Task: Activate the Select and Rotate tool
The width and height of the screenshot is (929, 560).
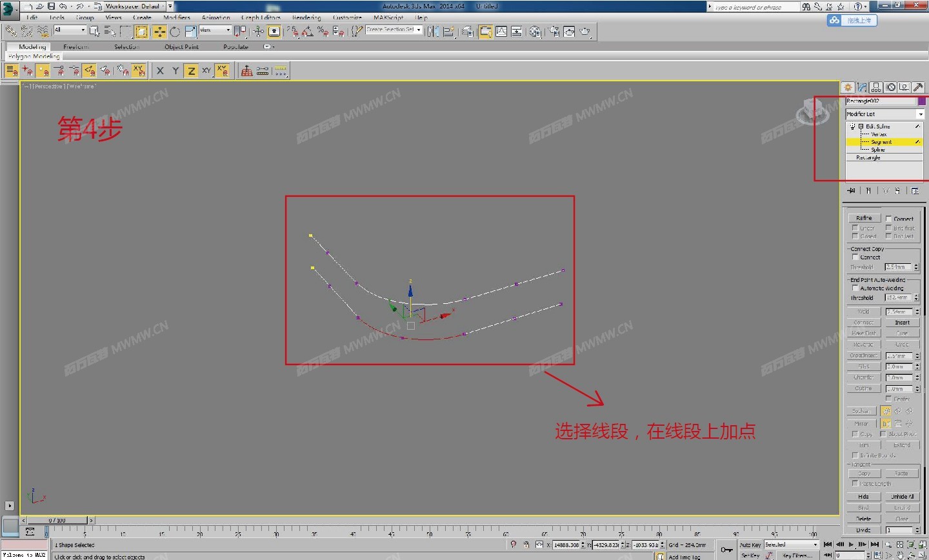Action: click(175, 31)
